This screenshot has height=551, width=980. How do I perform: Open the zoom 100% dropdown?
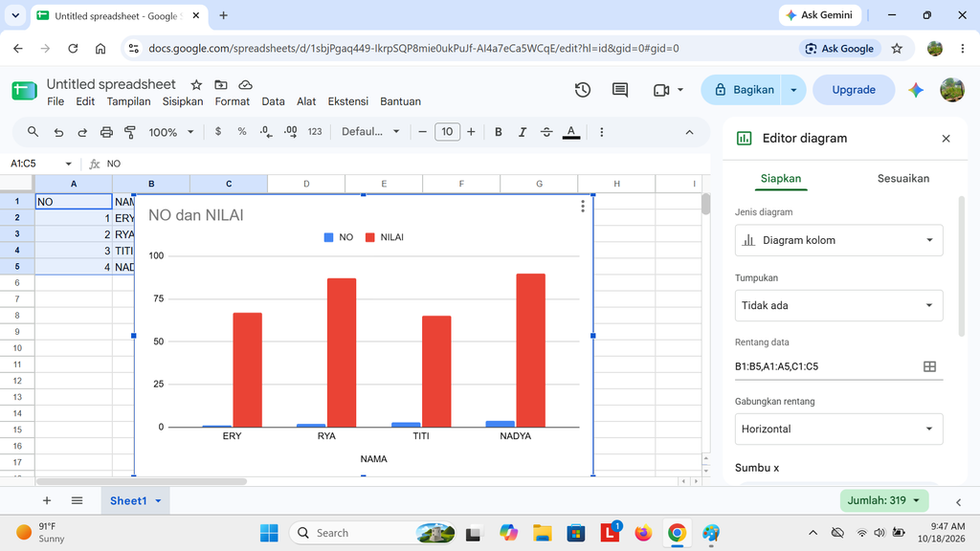click(171, 132)
